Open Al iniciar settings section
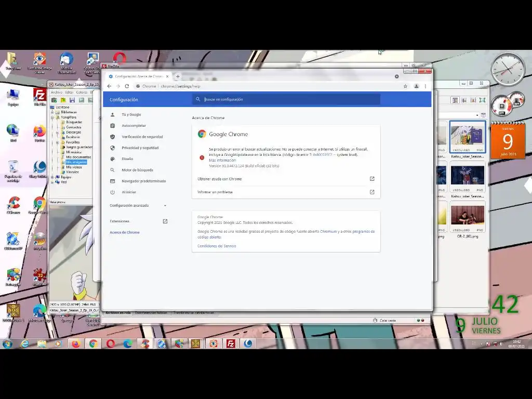Screen dimensions: 532x399 click(x=129, y=192)
